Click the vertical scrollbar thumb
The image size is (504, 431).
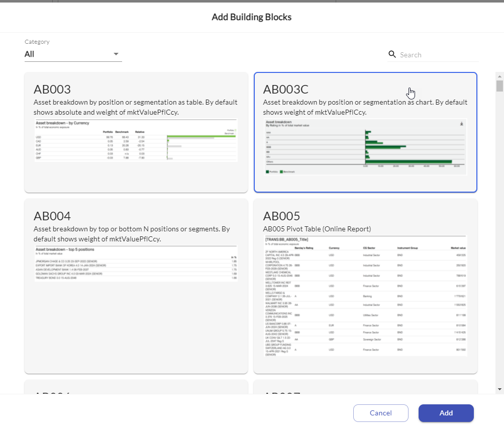[x=499, y=87]
